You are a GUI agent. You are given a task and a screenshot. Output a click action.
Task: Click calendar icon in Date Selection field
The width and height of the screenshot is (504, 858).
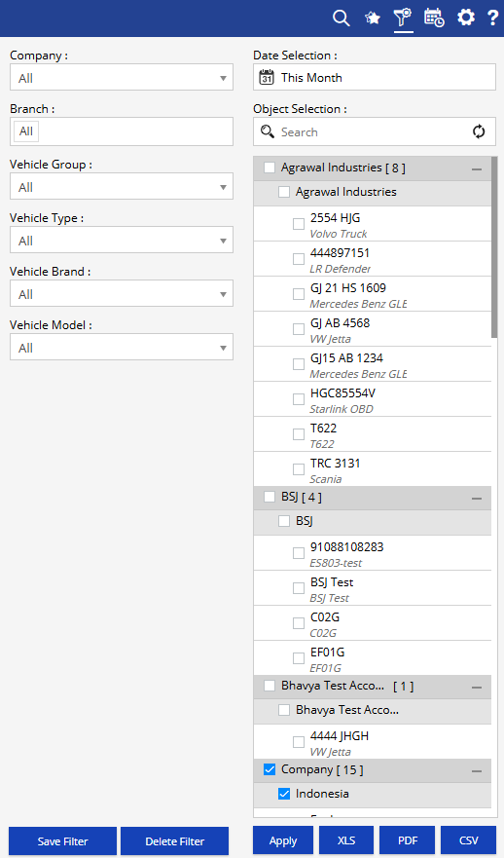(267, 77)
